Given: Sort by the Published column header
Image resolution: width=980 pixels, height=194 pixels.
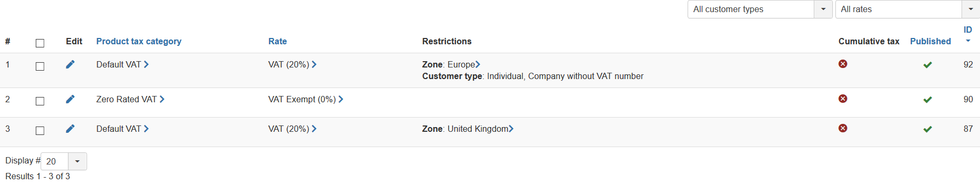Looking at the screenshot, I should pos(930,41).
